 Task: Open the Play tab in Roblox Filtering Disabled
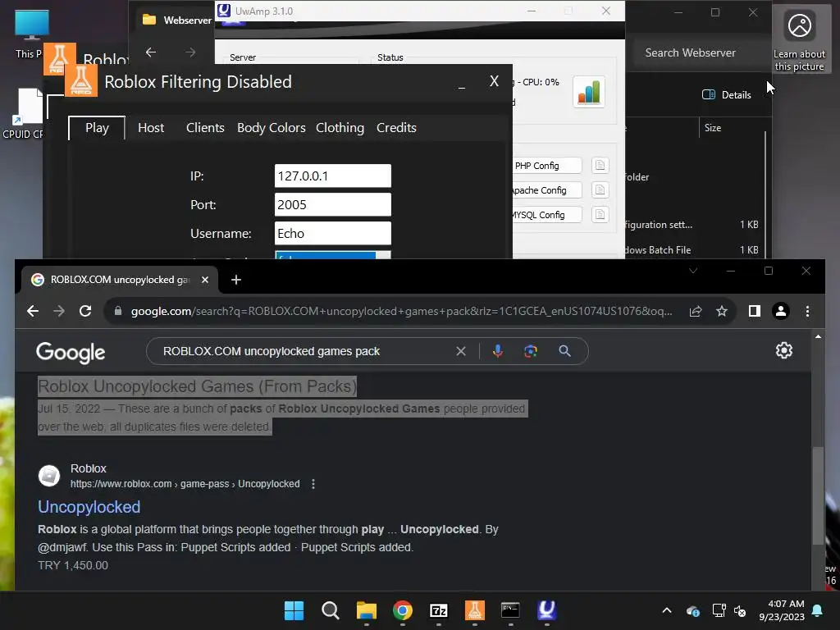click(x=97, y=128)
